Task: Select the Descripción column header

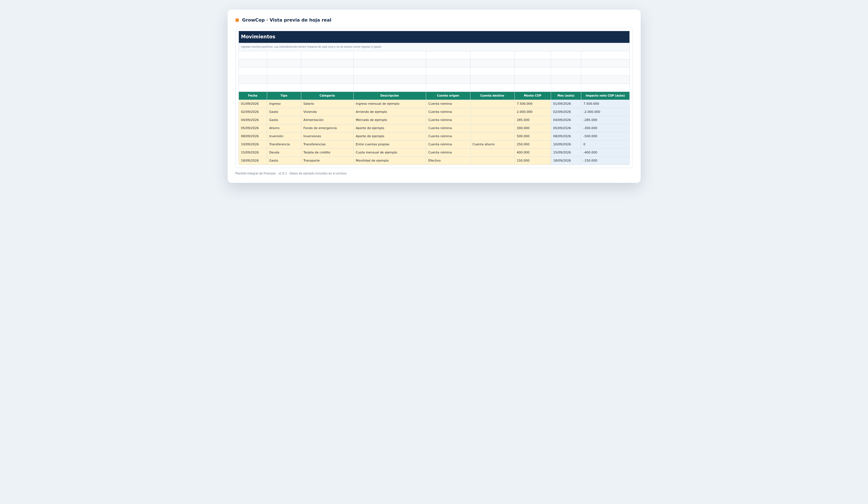Action: (x=389, y=96)
